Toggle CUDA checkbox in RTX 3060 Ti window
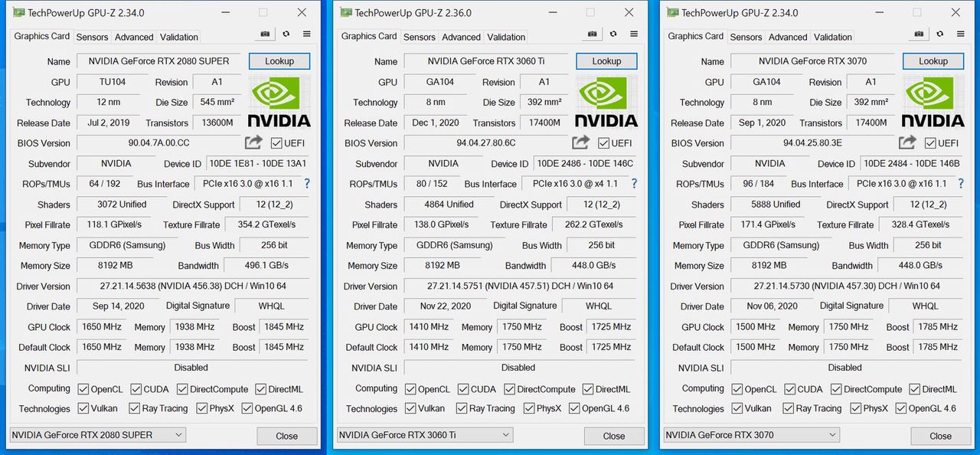Viewport: 980px width, 455px height. 462,389
